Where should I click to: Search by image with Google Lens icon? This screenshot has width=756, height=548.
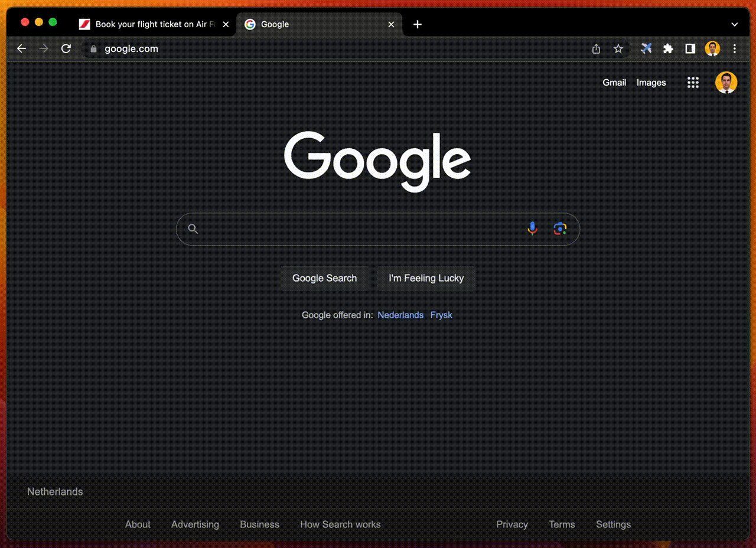click(560, 229)
